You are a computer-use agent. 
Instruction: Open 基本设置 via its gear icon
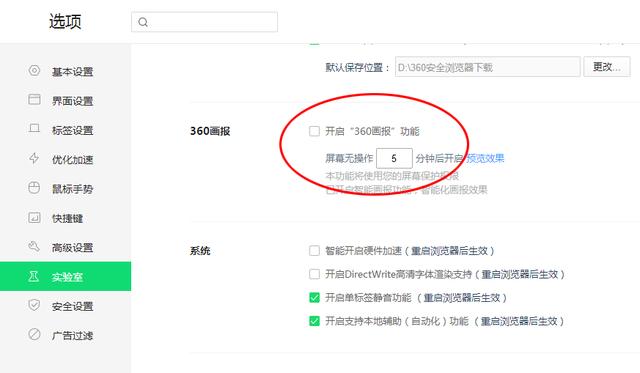(34, 71)
